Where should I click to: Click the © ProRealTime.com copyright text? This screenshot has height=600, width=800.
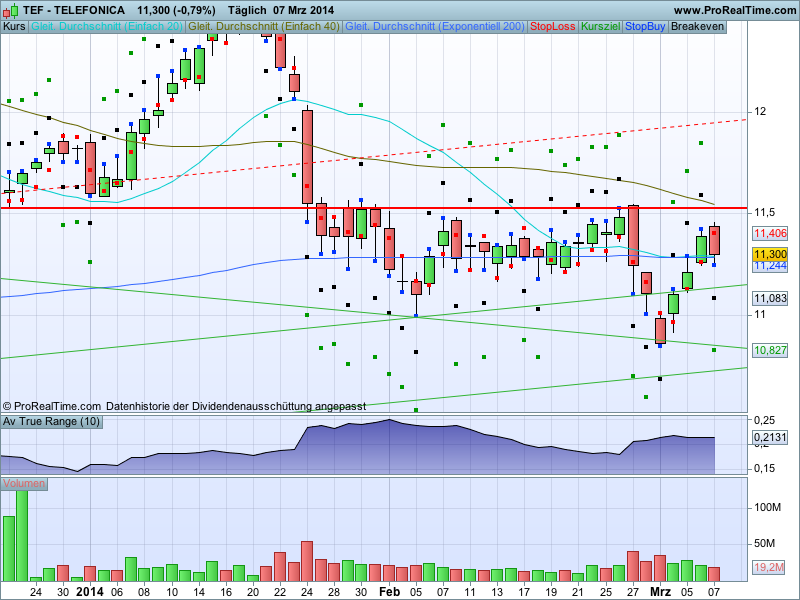52,406
